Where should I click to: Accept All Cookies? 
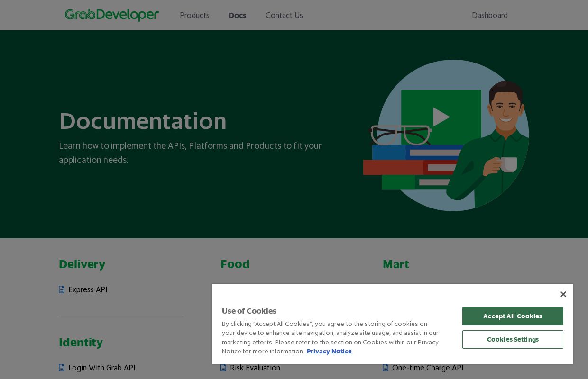513,316
